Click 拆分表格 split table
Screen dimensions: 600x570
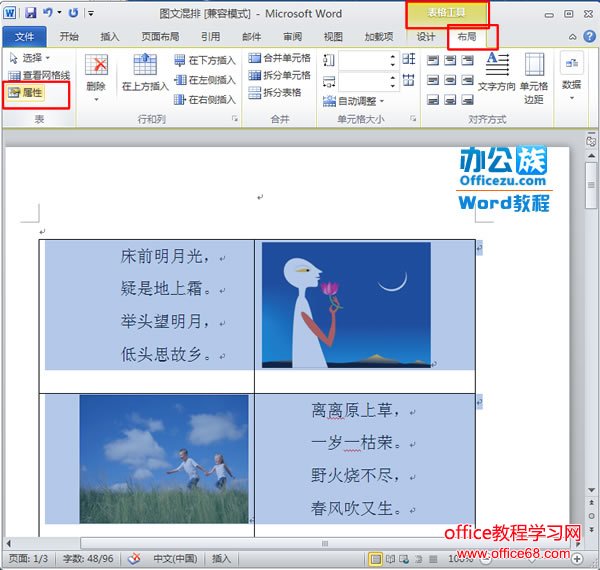(x=275, y=92)
